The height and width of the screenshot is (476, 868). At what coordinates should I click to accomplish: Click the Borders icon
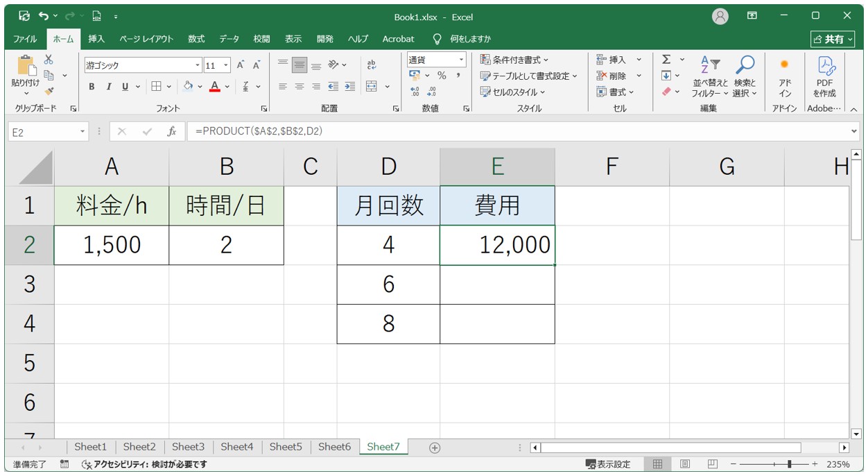coord(157,87)
